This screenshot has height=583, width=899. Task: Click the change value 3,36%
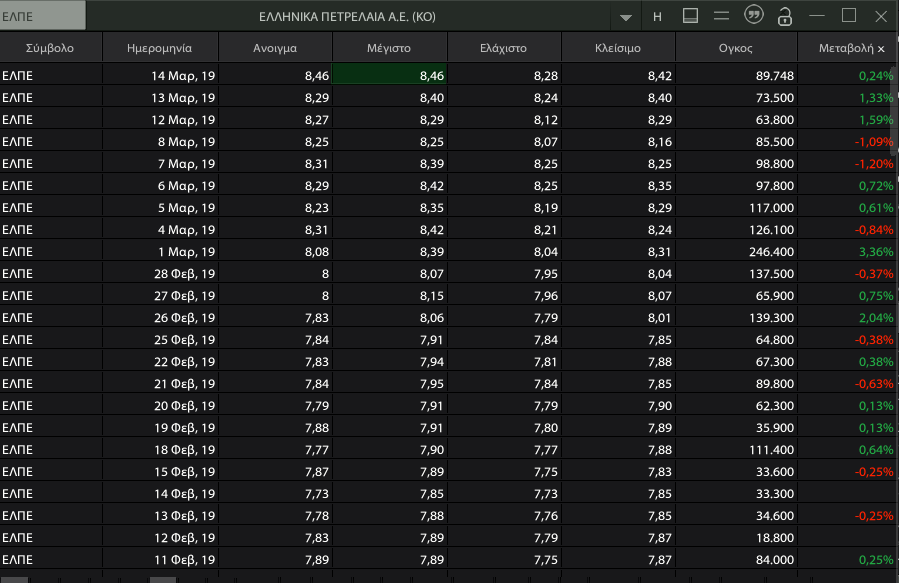coord(876,252)
